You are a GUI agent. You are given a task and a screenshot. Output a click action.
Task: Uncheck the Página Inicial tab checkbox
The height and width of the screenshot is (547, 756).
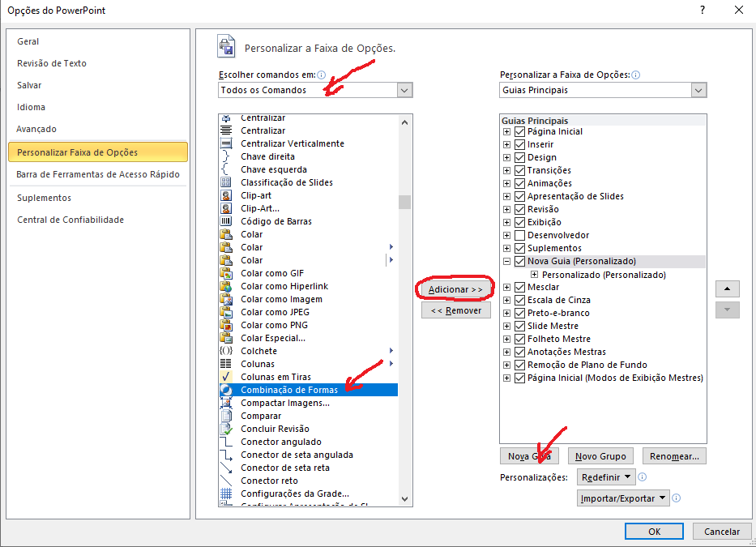519,131
